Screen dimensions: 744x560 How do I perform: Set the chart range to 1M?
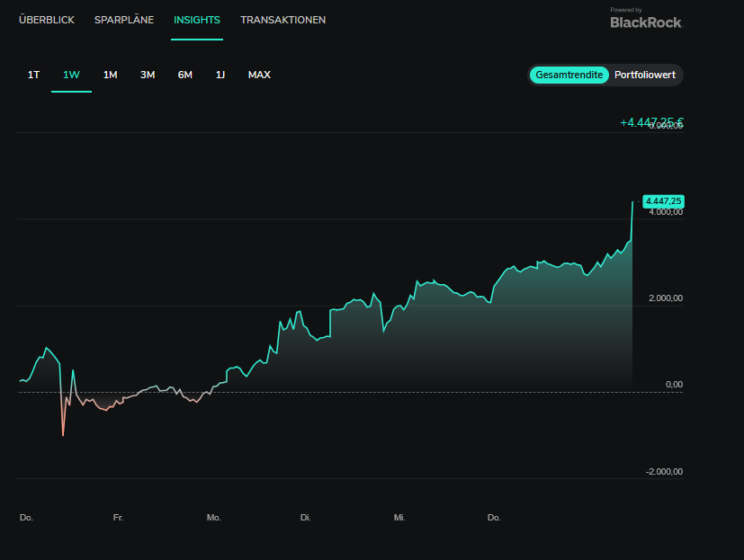[x=110, y=75]
